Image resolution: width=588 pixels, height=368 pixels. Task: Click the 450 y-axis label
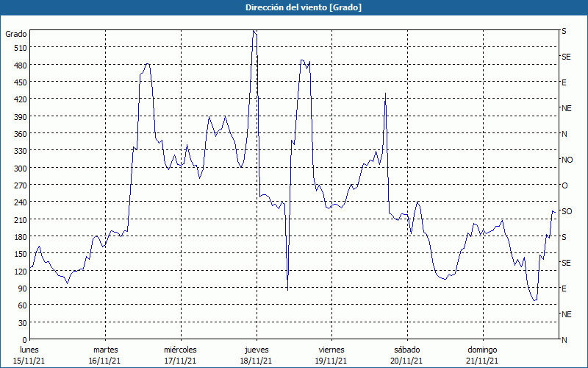[x=21, y=82]
